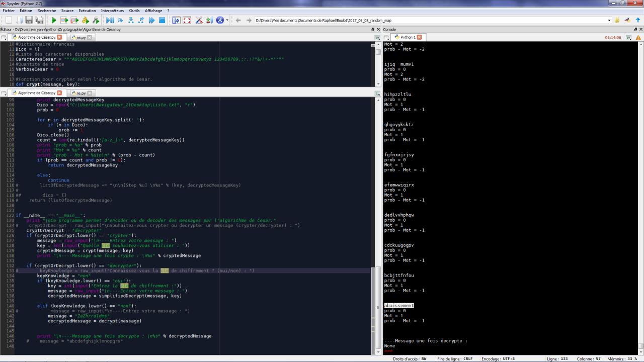Image resolution: width=644 pixels, height=362 pixels.
Task: Open the upper editor split options menu
Action: point(378,37)
